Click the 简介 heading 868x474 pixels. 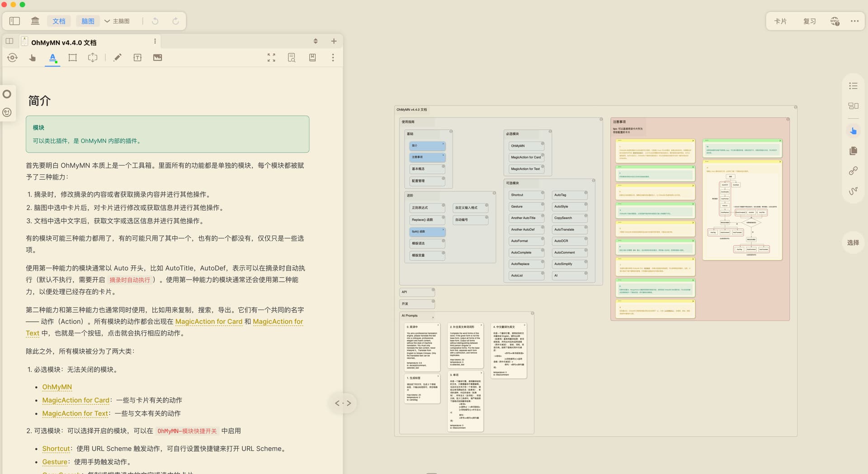[x=39, y=101]
